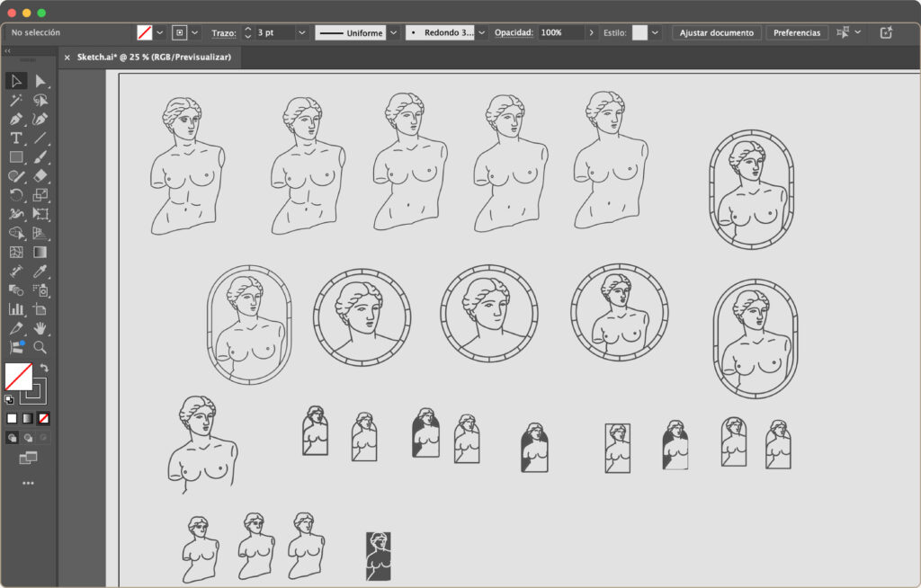Grab the Hand tool
921x588 pixels.
click(x=40, y=329)
